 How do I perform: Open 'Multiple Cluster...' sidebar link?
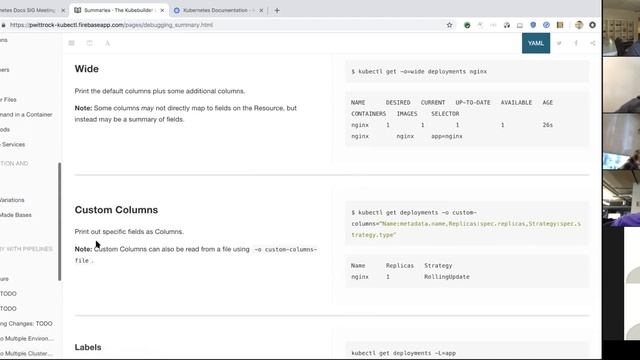(x=27, y=353)
